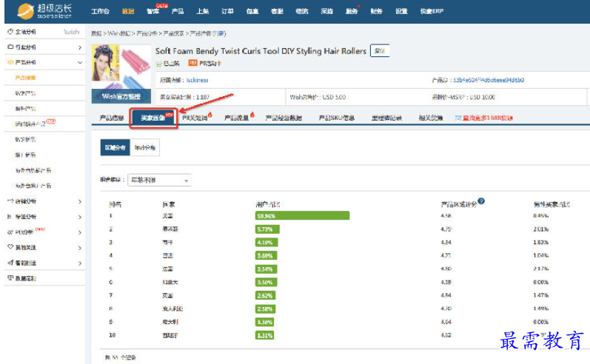Expand the sidebar section with megaphone icon

[x=80, y=263]
